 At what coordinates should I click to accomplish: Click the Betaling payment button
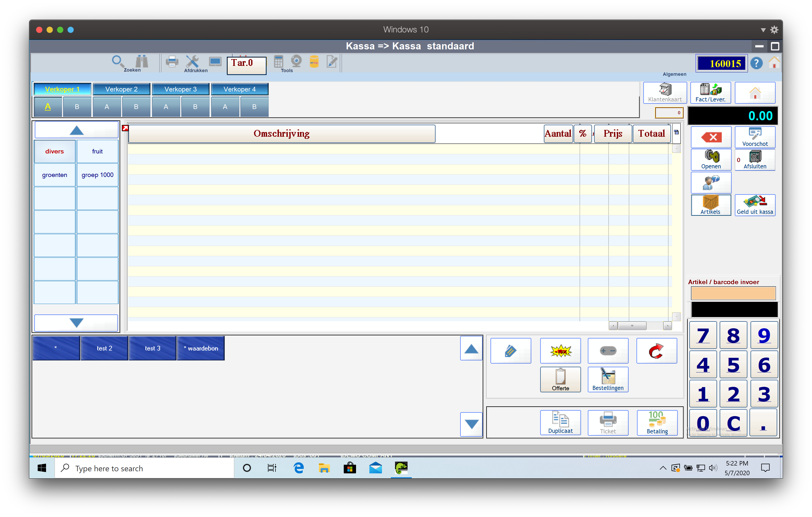(657, 423)
